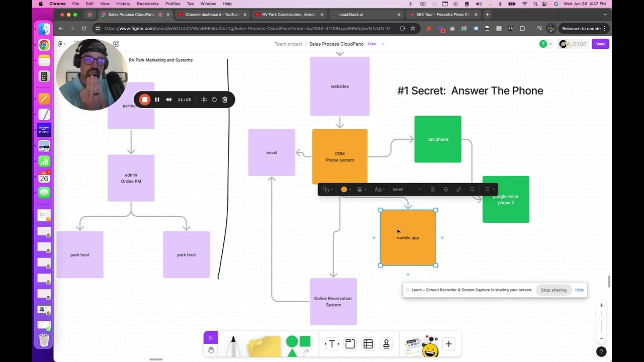Open the shape type dropdown
Screen dimensions: 644x362
[328, 190]
